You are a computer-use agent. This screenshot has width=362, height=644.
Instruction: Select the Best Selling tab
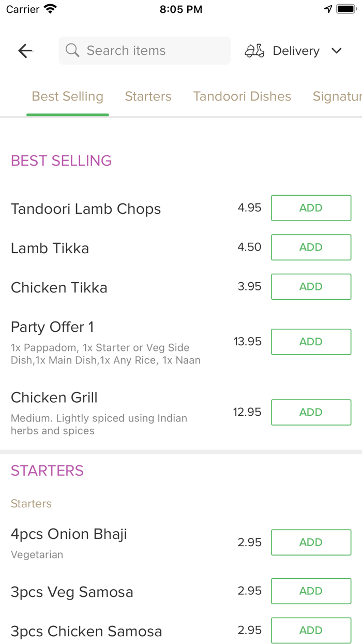click(x=68, y=96)
